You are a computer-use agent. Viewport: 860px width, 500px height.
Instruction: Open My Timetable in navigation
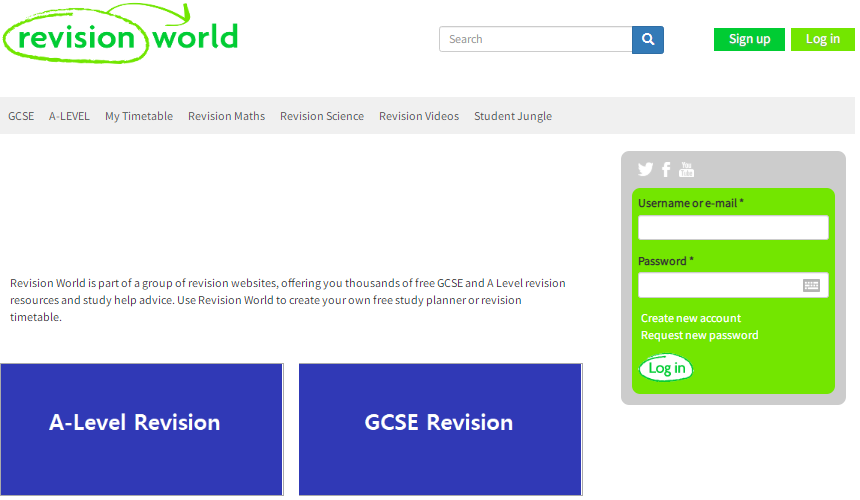pyautogui.click(x=139, y=116)
